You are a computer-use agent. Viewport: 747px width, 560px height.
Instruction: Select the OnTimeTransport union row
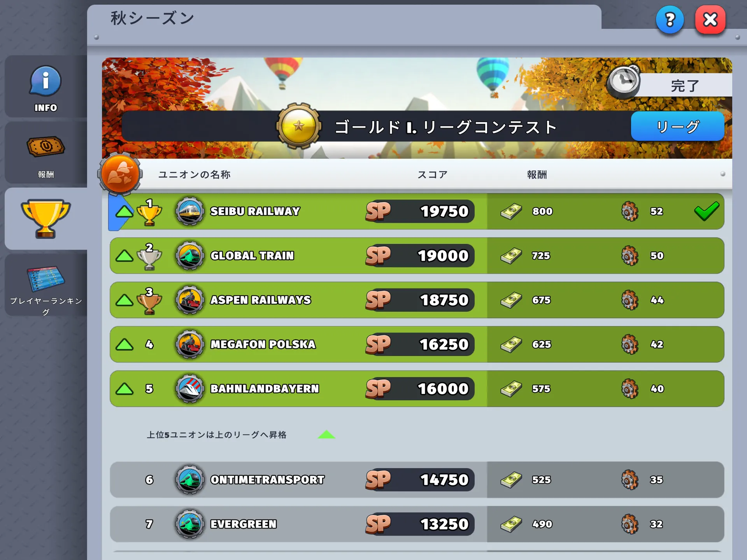[417, 480]
